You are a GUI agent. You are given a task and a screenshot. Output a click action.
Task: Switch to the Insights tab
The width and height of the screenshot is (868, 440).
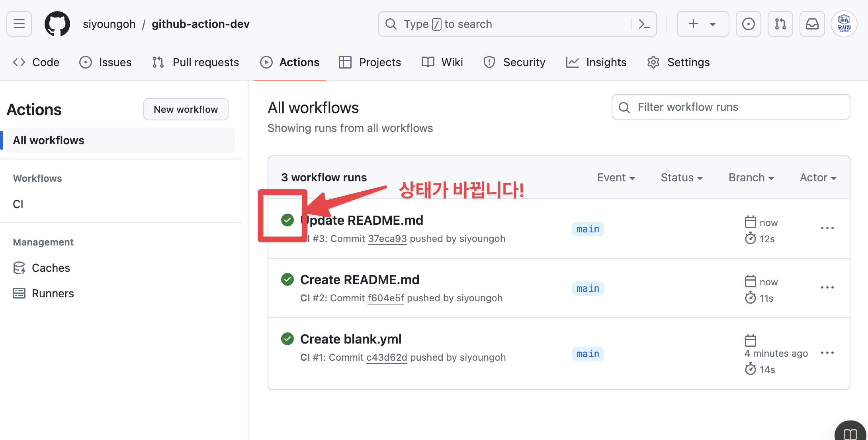596,62
